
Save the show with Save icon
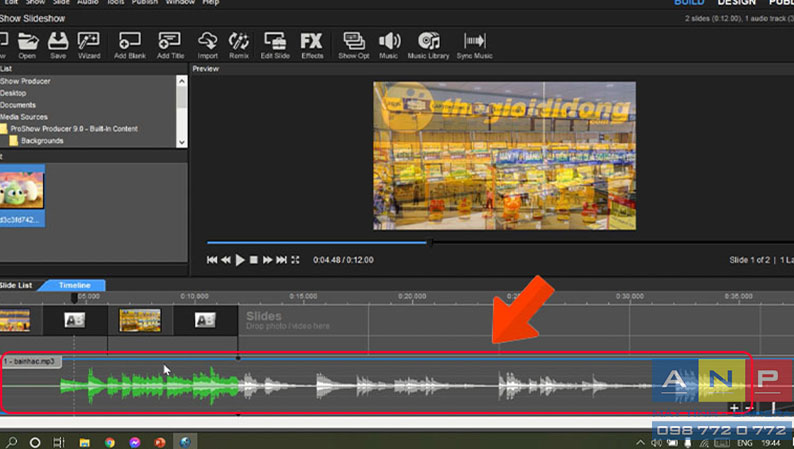[58, 45]
